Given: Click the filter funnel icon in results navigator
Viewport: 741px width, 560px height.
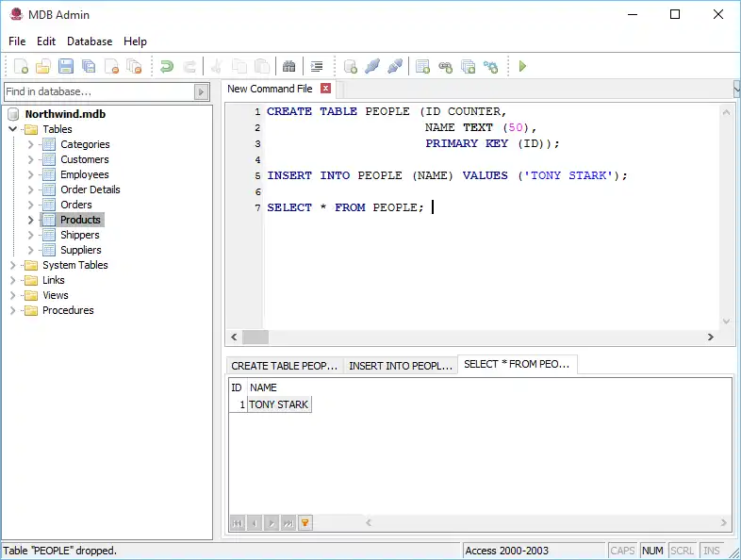Looking at the screenshot, I should (305, 522).
